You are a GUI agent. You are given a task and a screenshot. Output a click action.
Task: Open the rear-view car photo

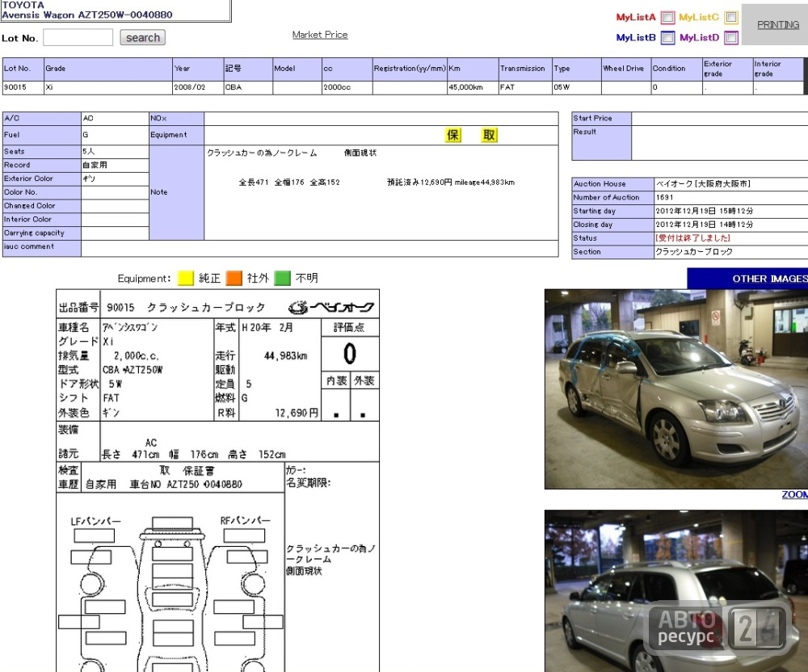(x=676, y=591)
